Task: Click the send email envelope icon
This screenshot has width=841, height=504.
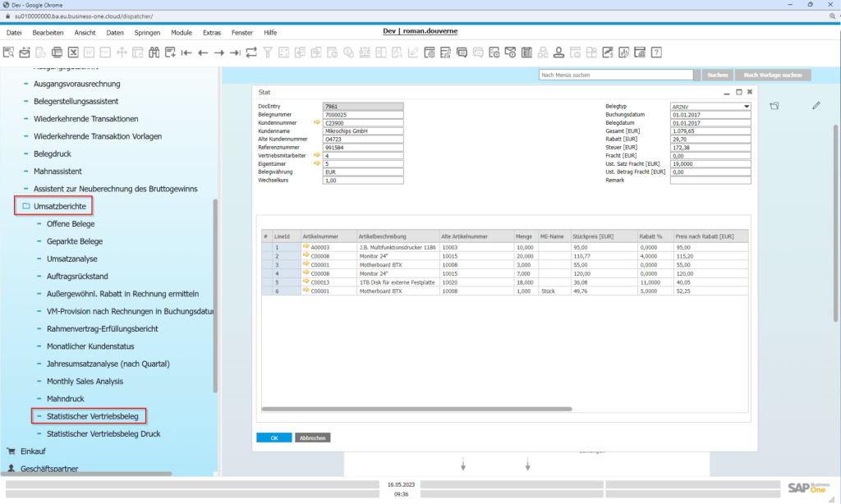Action: click(x=25, y=53)
